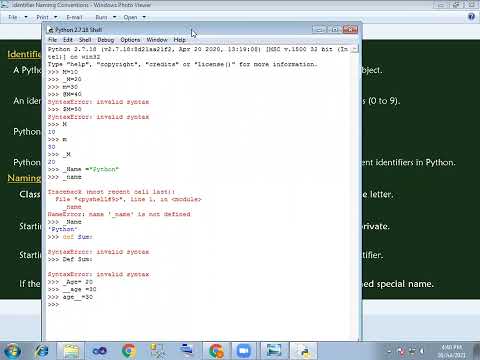Image resolution: width=480 pixels, height=360 pixels.
Task: Click 'Naming' heading in Photo Viewer slide
Action: click(x=24, y=178)
